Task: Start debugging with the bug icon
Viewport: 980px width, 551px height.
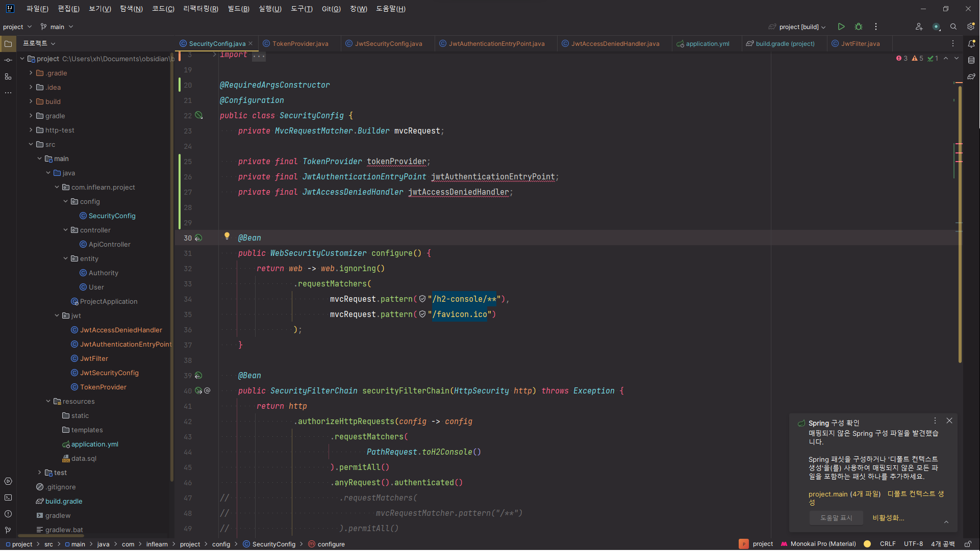Action: [859, 27]
